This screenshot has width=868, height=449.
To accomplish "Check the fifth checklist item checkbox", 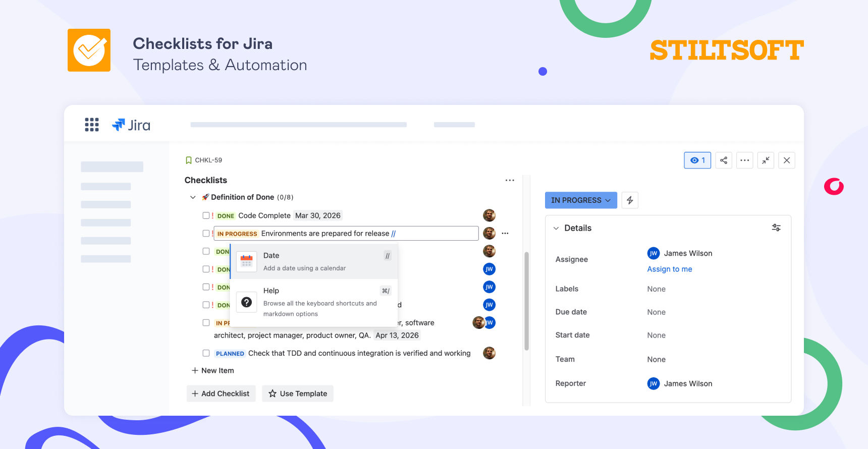I will coord(206,287).
